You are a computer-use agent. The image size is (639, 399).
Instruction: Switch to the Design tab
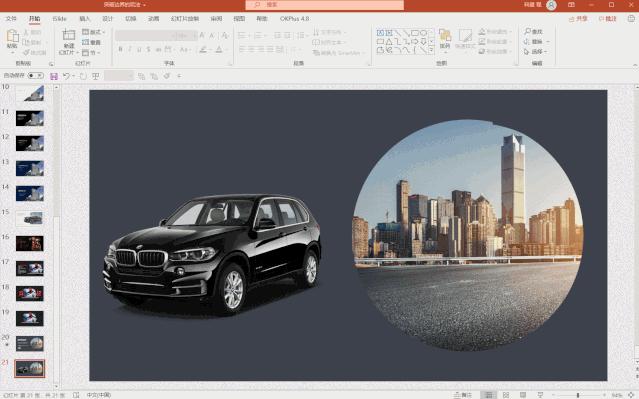[x=107, y=19]
